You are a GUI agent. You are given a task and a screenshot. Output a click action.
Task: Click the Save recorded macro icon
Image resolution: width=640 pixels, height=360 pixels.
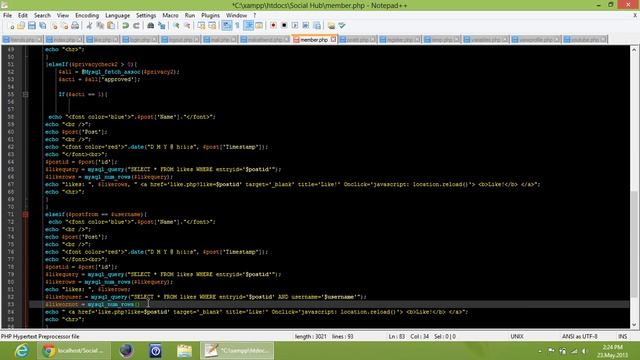pyautogui.click(x=317, y=25)
